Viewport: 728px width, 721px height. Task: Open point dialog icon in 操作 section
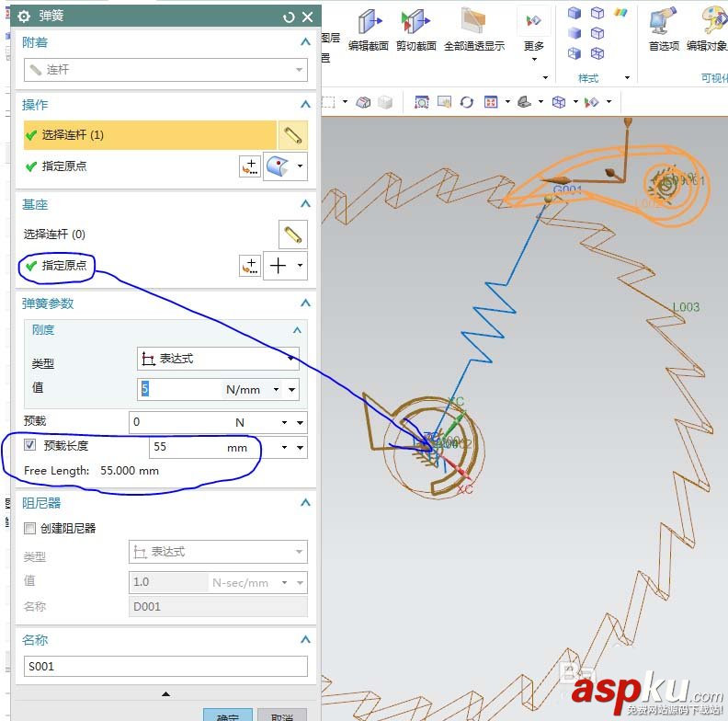point(250,166)
